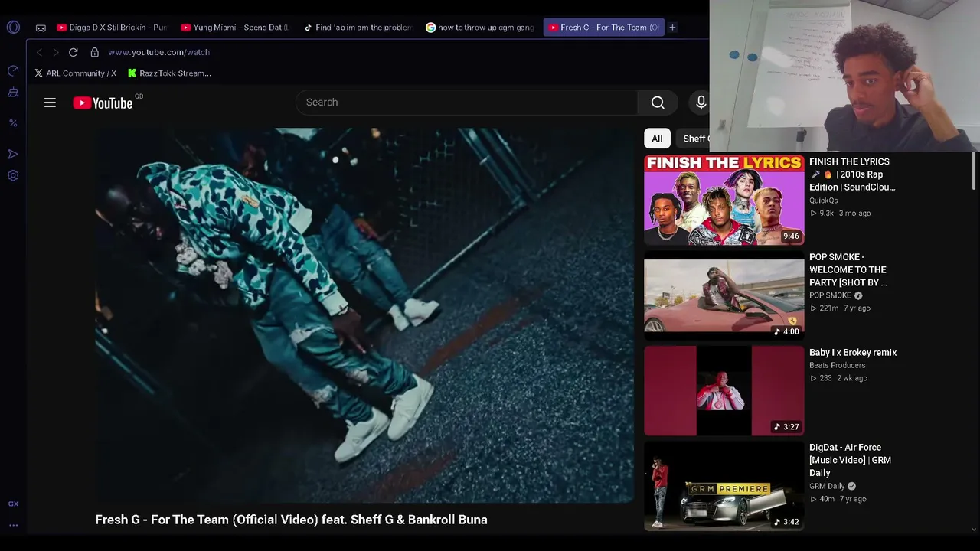Click the Fresh G music video player
The width and height of the screenshot is (980, 551).
(364, 315)
